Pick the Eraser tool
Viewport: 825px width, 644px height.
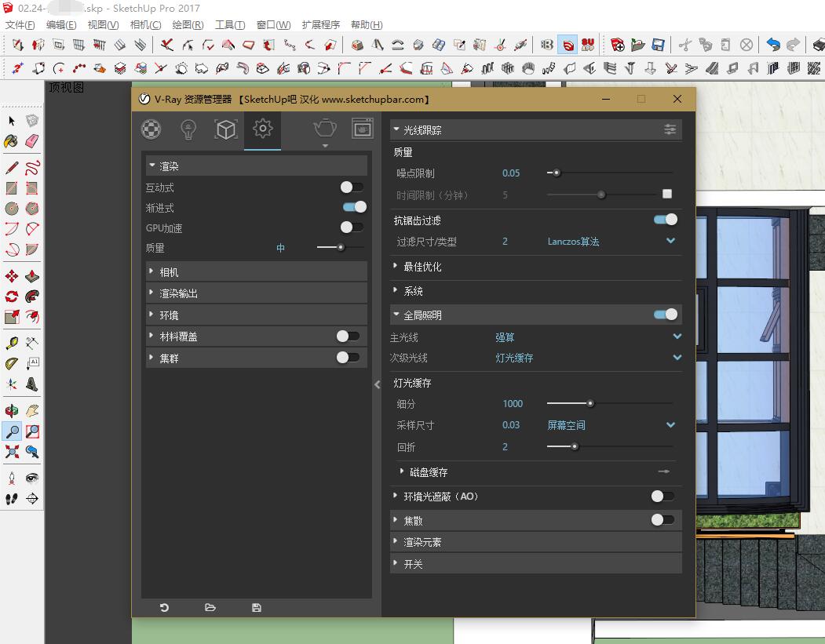[32, 141]
